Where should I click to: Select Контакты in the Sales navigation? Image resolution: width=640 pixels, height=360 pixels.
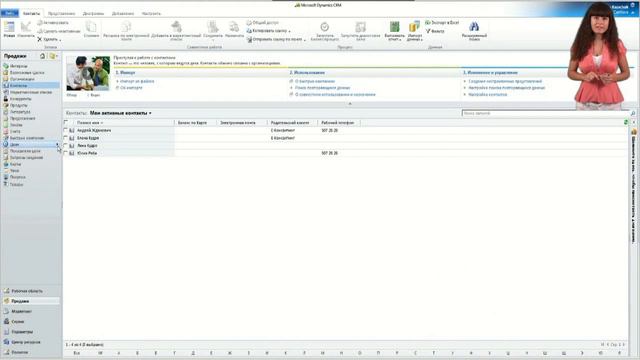click(x=18, y=85)
